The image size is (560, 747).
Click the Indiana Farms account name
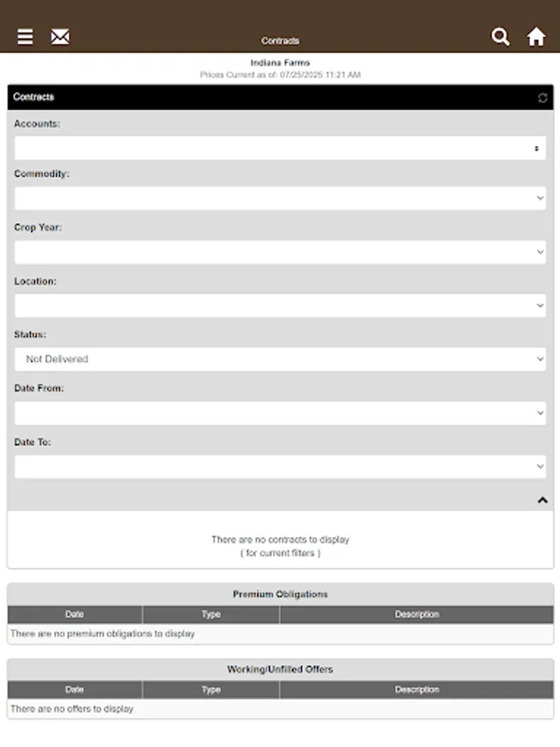coord(280,62)
